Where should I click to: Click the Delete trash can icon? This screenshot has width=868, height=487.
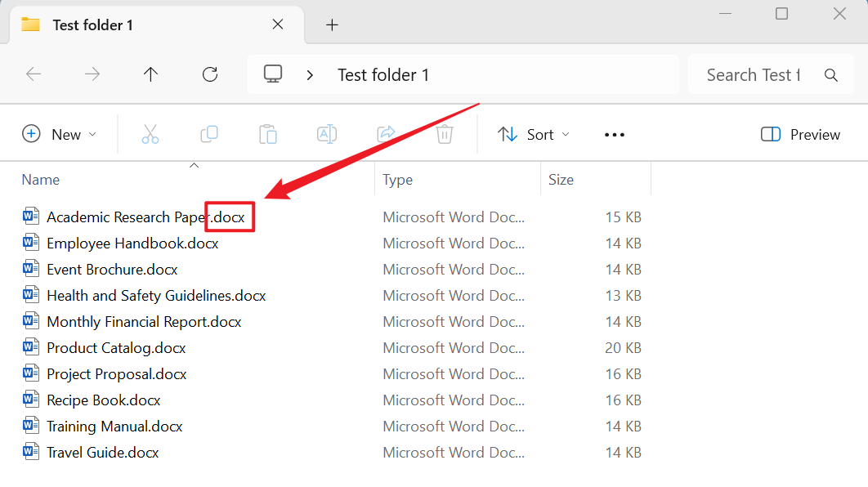point(445,135)
